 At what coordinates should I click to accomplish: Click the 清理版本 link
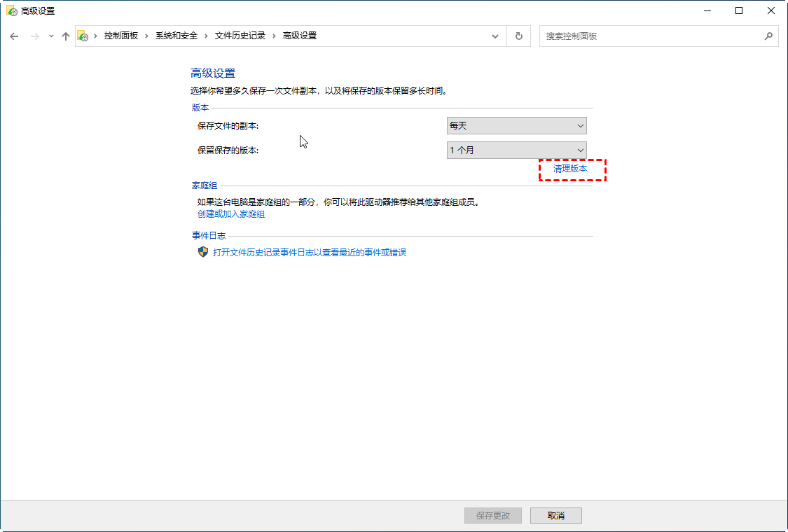570,169
